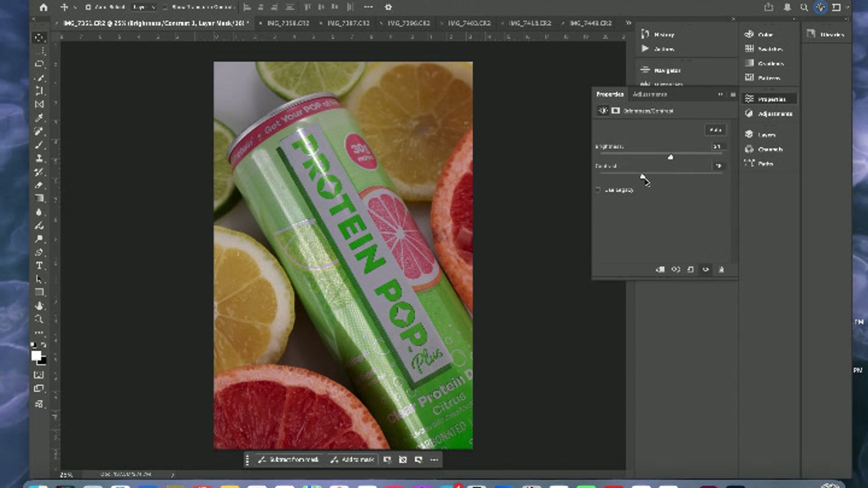This screenshot has height=488, width=868.
Task: Expand more document tabs chevron
Action: [629, 23]
